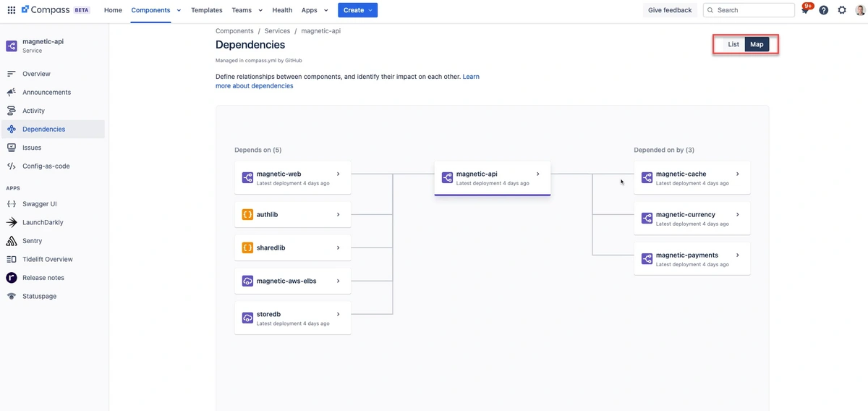The image size is (868, 411).
Task: Open the user profile avatar
Action: pyautogui.click(x=859, y=10)
